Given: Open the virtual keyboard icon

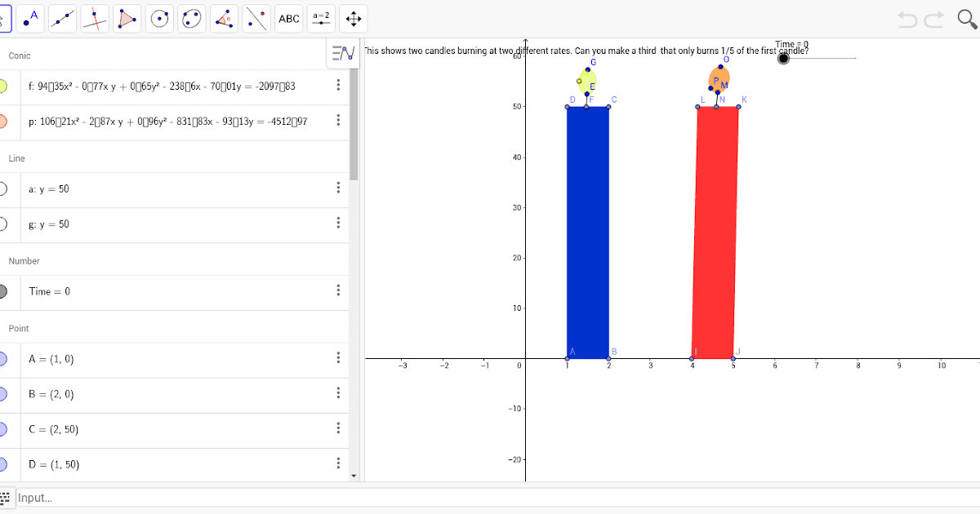Looking at the screenshot, I should 6,497.
